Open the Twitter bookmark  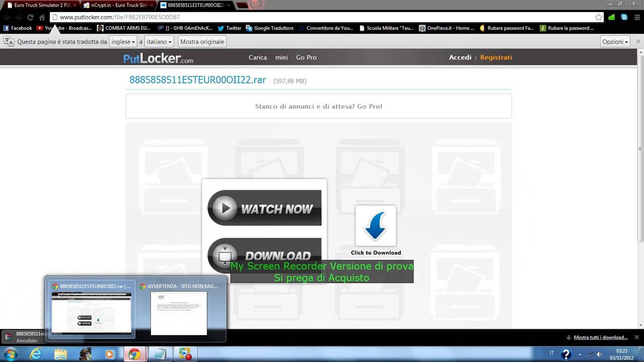click(x=229, y=28)
